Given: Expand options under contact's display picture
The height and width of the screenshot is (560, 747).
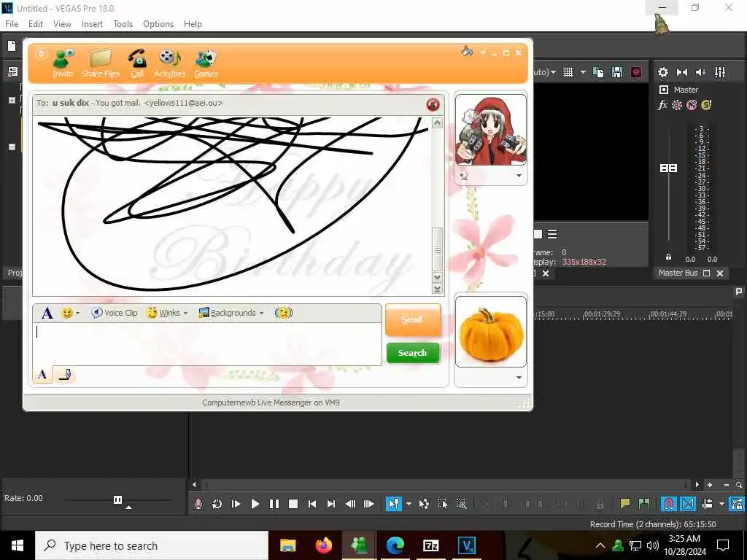Looking at the screenshot, I should point(519,176).
